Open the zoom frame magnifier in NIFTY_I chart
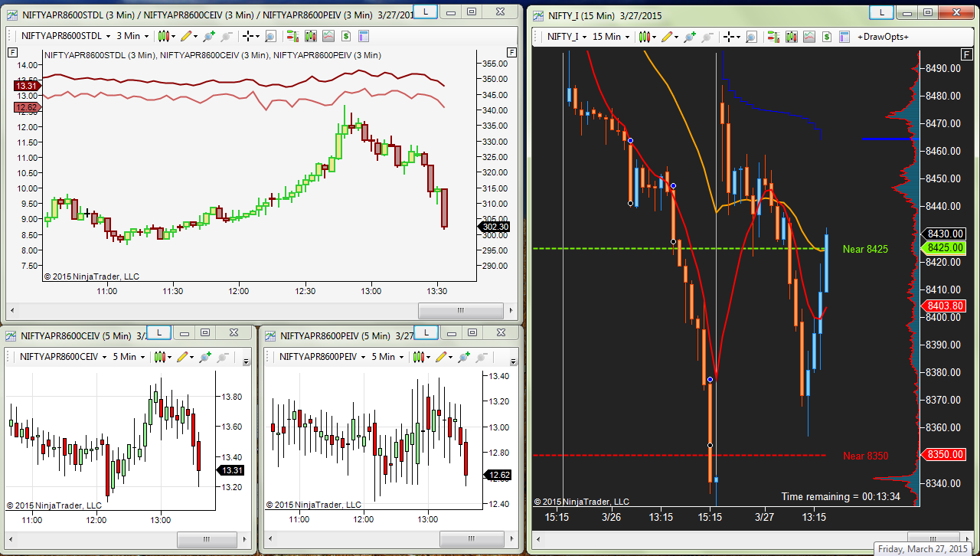Image resolution: width=980 pixels, height=556 pixels. pyautogui.click(x=750, y=37)
